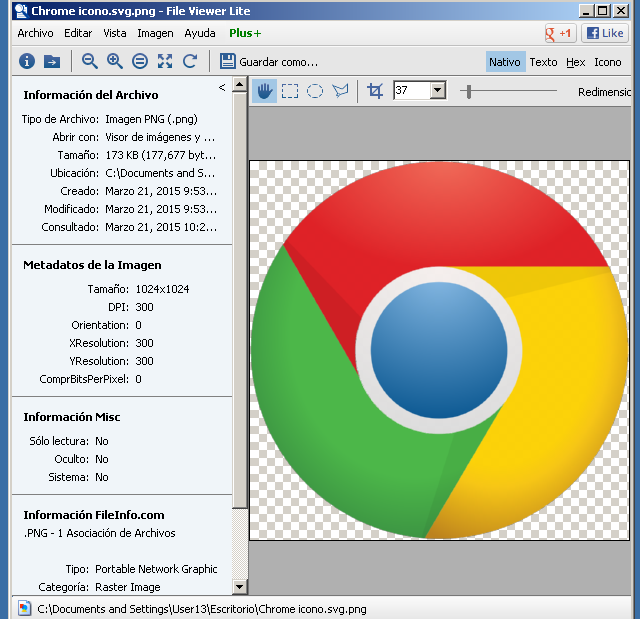
Task: Click the fit to window icon
Action: (x=165, y=61)
